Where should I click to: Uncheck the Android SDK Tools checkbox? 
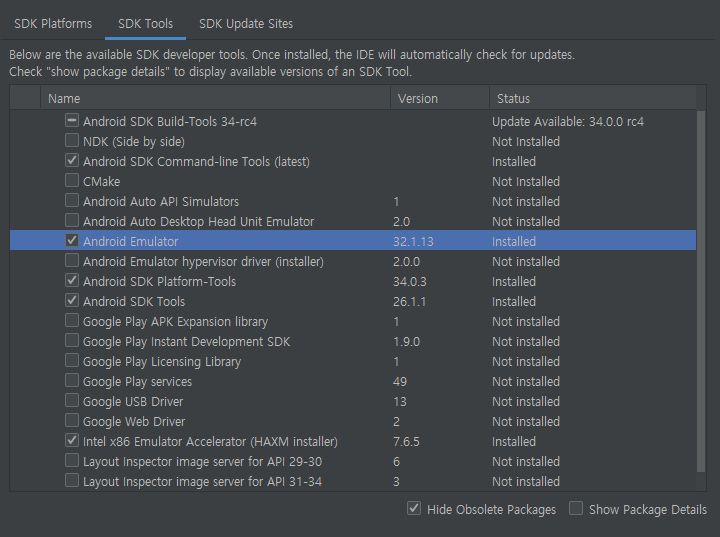coord(72,300)
